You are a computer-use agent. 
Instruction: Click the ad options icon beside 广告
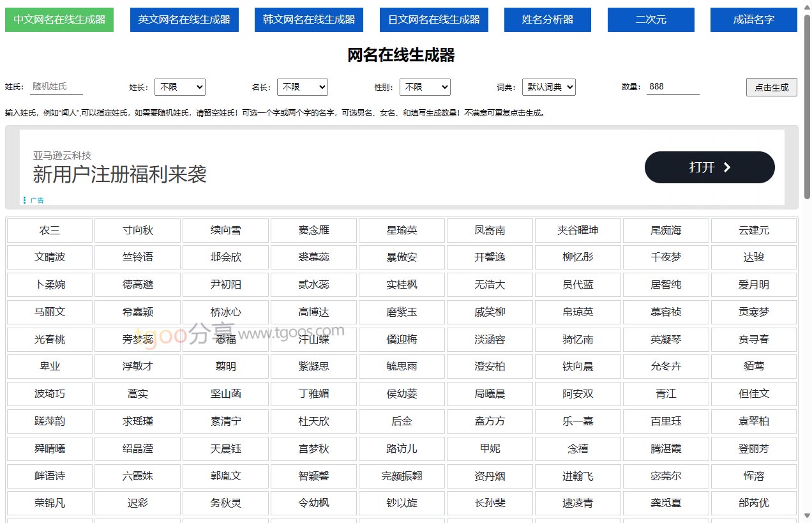pos(25,200)
